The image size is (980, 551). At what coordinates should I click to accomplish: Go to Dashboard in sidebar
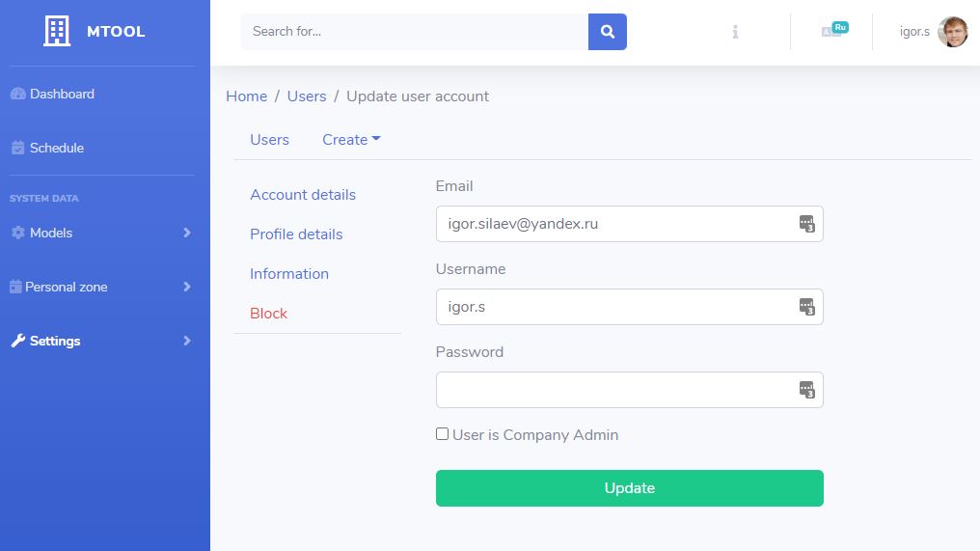62,94
